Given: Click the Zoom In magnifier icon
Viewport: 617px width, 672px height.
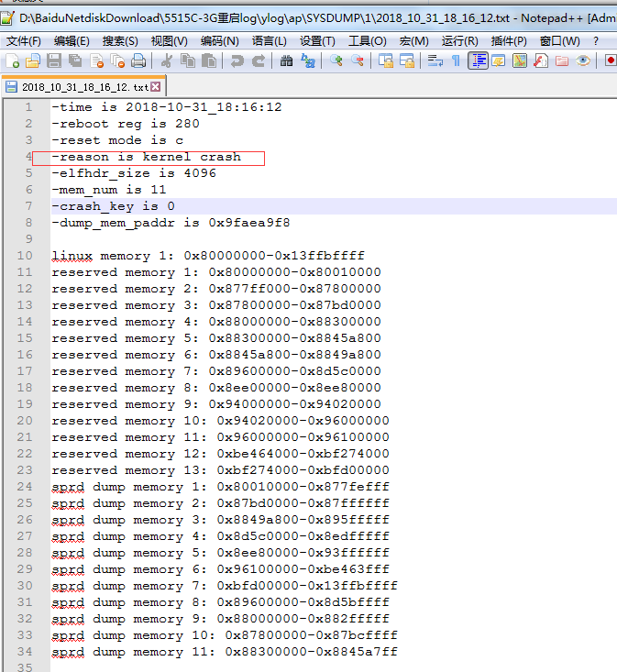Looking at the screenshot, I should (336, 61).
